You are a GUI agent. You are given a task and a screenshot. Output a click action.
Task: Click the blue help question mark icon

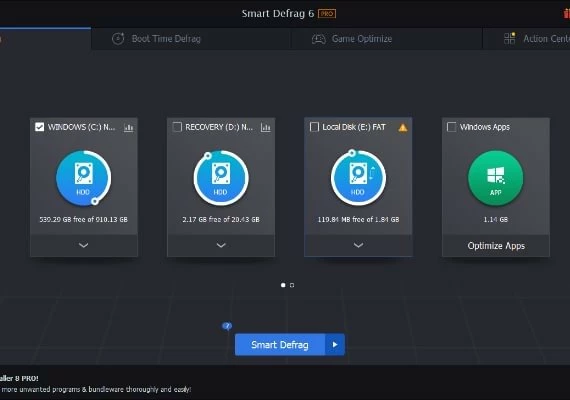click(x=227, y=326)
